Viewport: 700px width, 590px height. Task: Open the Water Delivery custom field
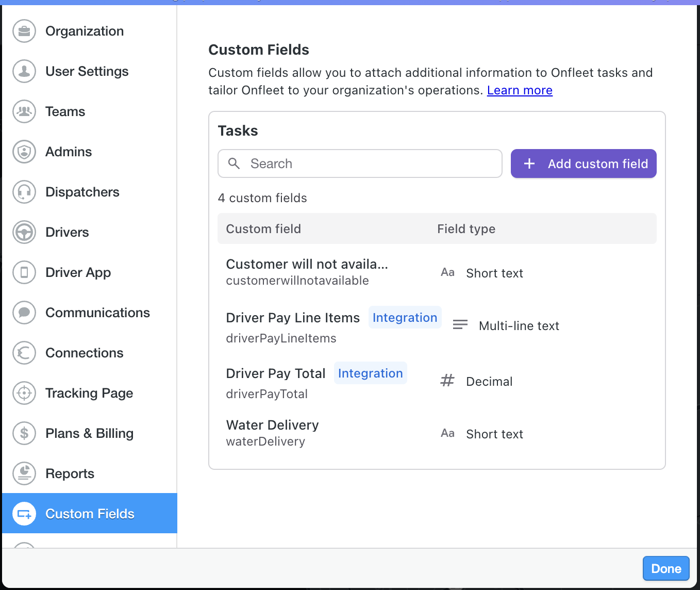point(272,425)
